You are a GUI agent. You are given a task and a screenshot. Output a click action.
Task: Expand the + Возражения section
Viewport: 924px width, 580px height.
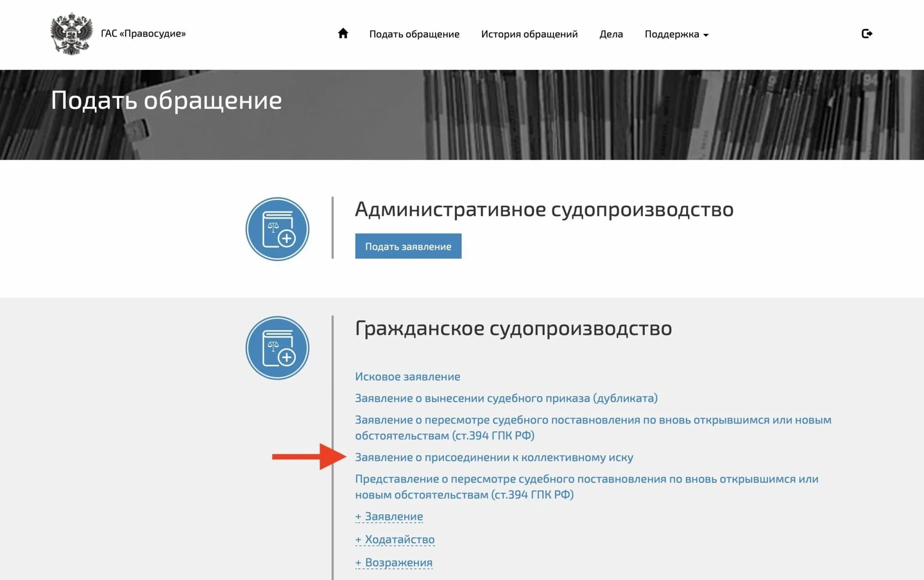coord(393,562)
